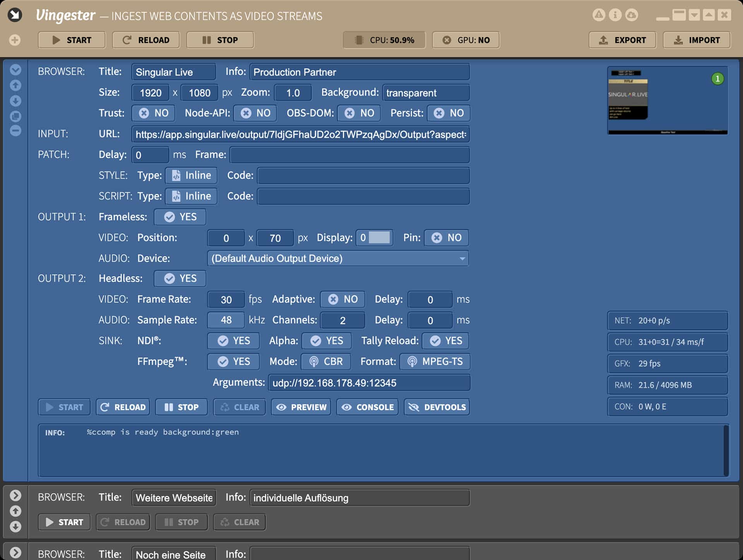Click the FFmpeg Arguments input field
This screenshot has width=743, height=560.
coord(369,383)
